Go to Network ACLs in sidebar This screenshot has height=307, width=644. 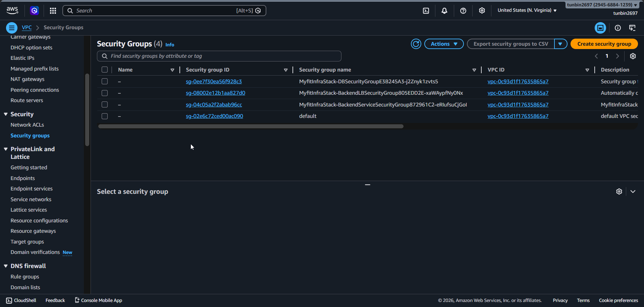point(27,125)
